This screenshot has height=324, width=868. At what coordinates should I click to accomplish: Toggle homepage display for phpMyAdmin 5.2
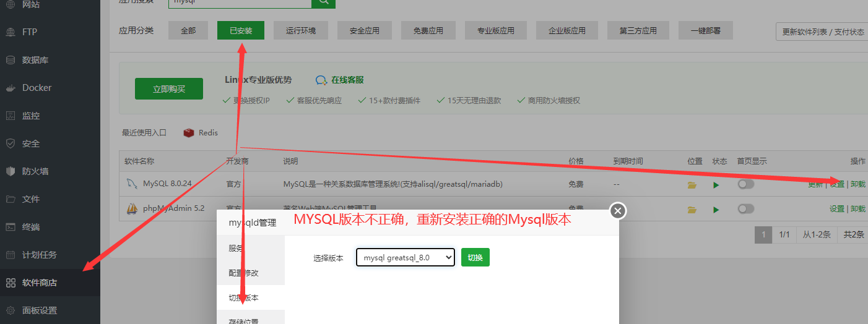pos(745,208)
